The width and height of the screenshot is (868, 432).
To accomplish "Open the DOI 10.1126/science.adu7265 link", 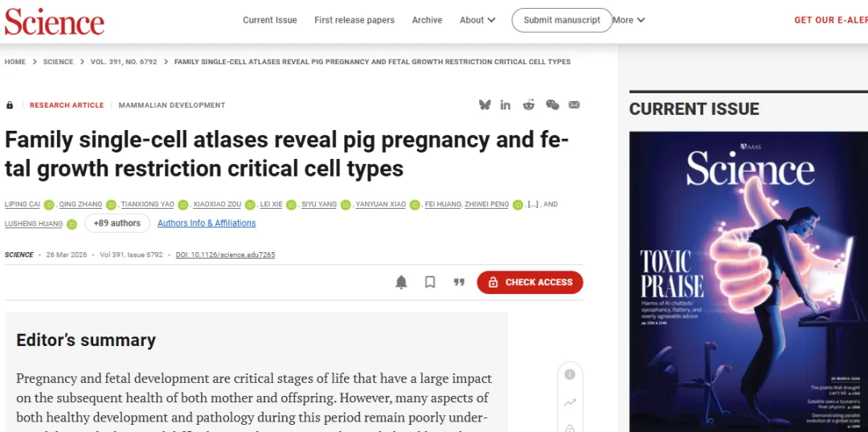I will [x=225, y=255].
